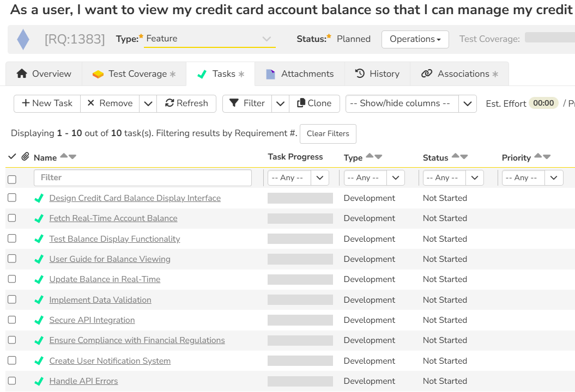Toggle the select-all checkbox in filter row
This screenshot has height=392, width=575.
pyautogui.click(x=12, y=179)
